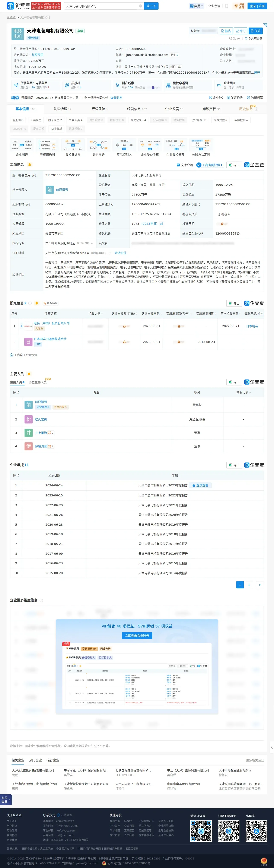Click the 电装电机 company logo tile
274x868 pixels.
[18, 34]
